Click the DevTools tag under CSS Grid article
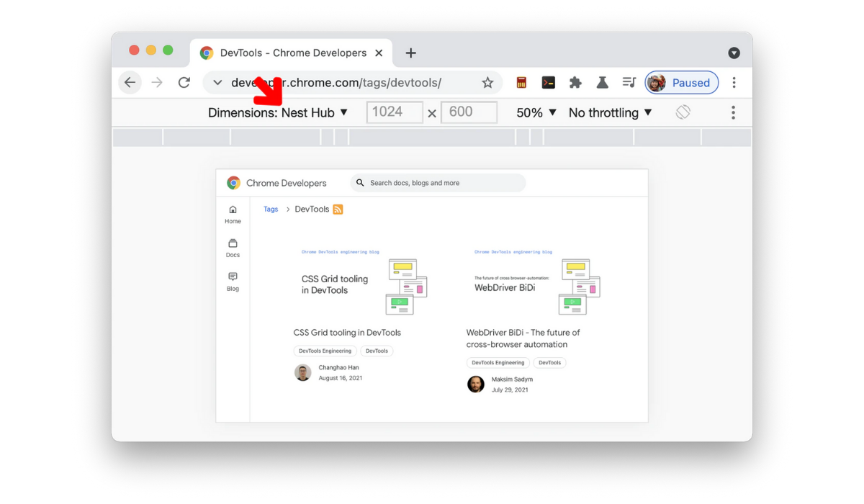The image size is (864, 504). (x=377, y=351)
